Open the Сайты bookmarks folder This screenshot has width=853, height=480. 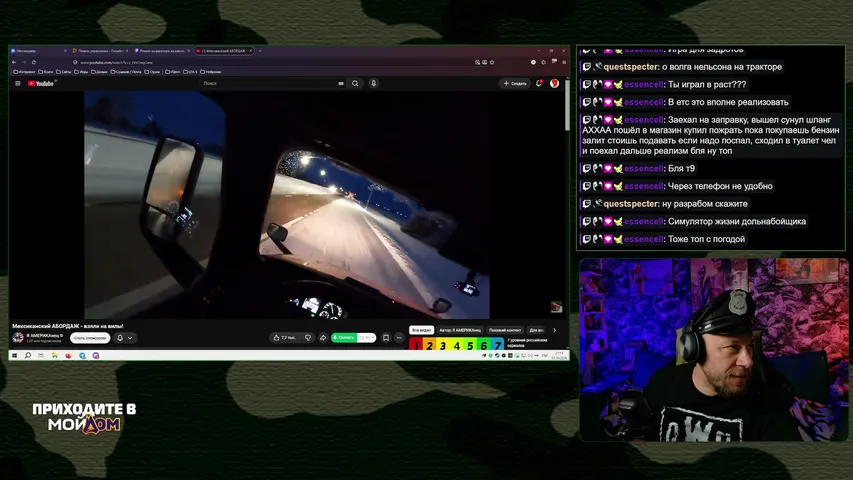64,72
